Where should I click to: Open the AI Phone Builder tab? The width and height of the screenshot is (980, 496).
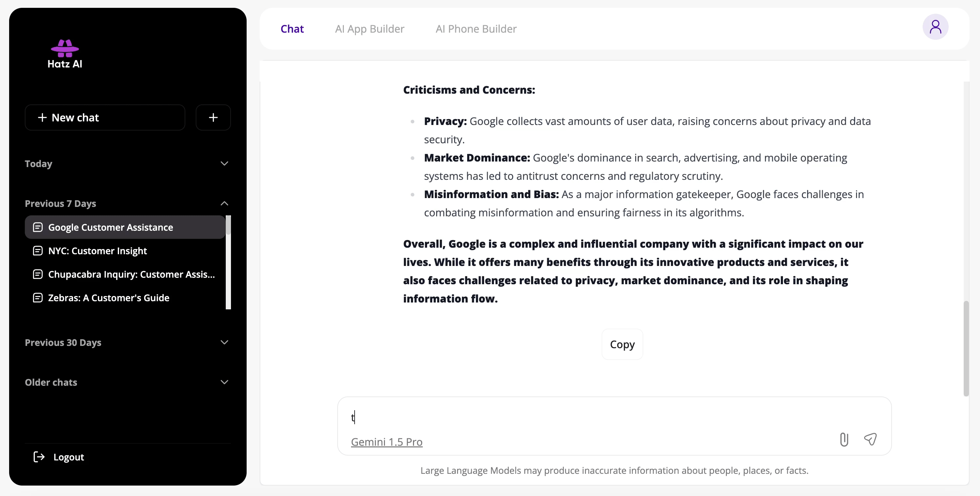476,29
